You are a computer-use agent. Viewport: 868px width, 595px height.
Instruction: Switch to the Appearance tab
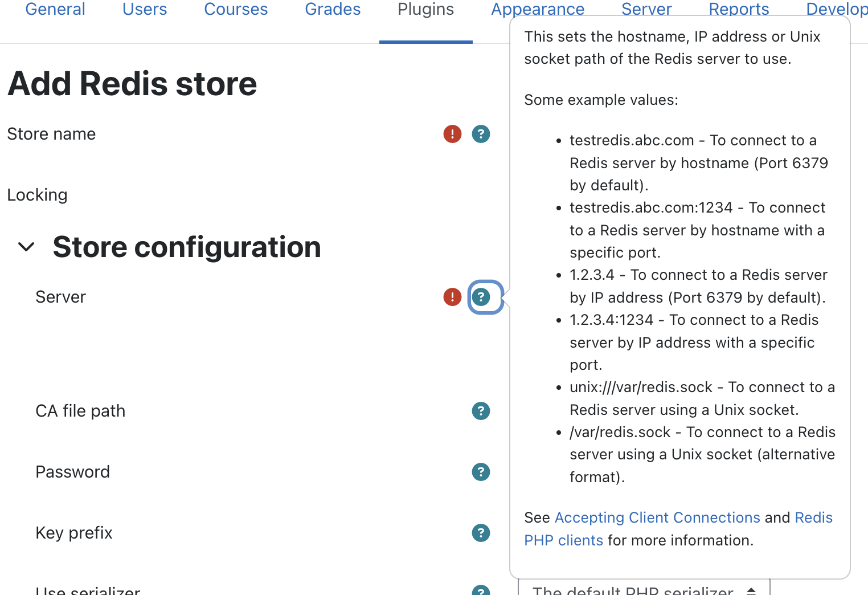538,9
